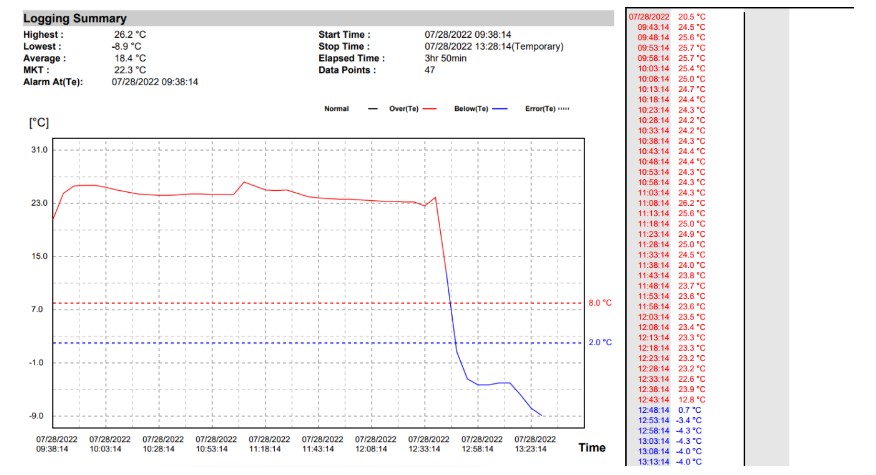Select the 23.9 °C reading at 12:38:14

[x=692, y=389]
